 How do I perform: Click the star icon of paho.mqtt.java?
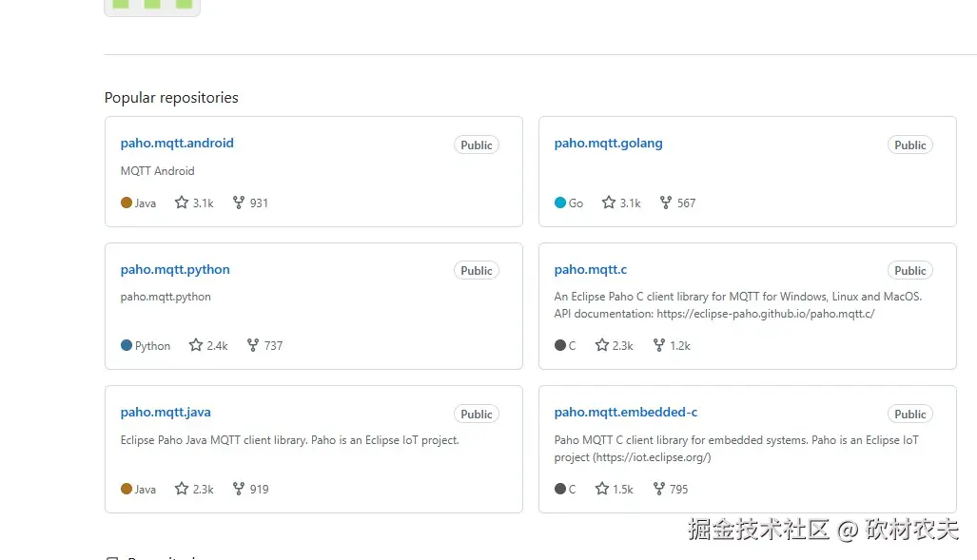pos(182,489)
